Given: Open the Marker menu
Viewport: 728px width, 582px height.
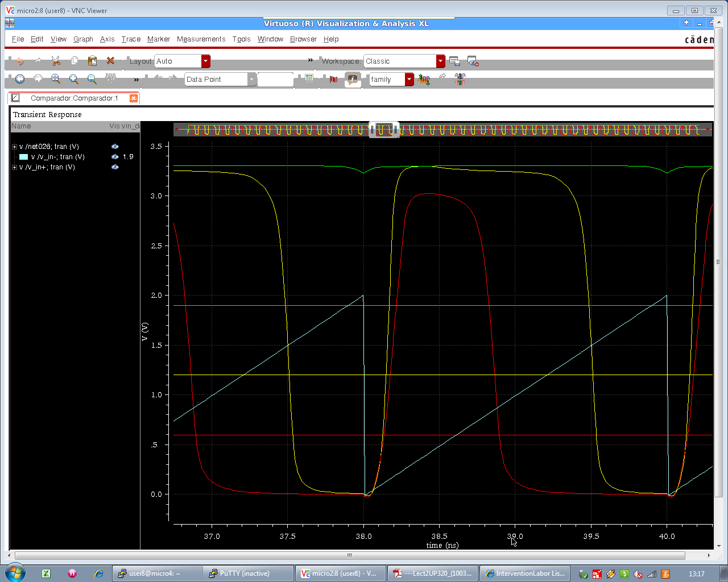Looking at the screenshot, I should point(158,39).
